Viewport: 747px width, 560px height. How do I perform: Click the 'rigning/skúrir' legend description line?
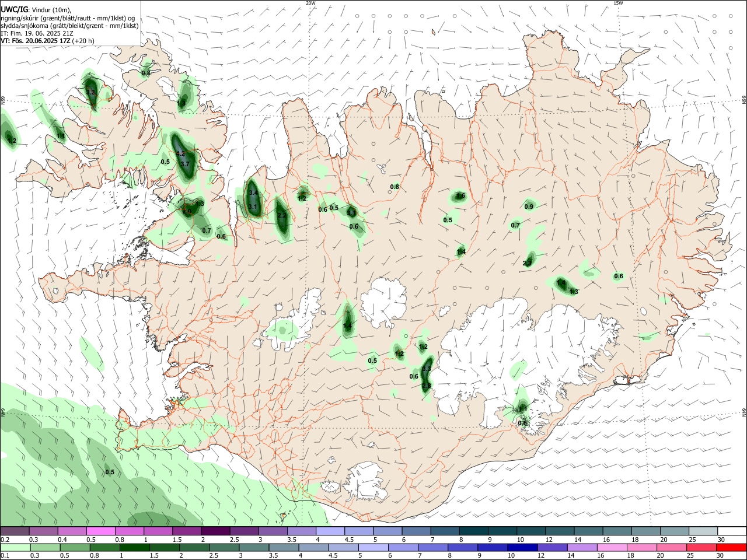click(x=67, y=18)
